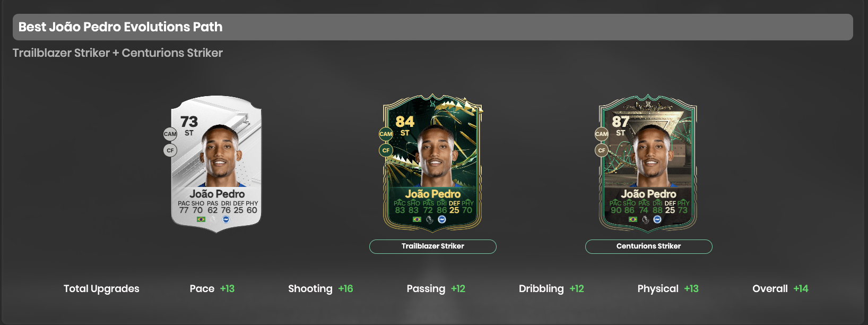This screenshot has width=868, height=325.
Task: Click the Shooting +16 upgrade stat
Action: pyautogui.click(x=320, y=288)
